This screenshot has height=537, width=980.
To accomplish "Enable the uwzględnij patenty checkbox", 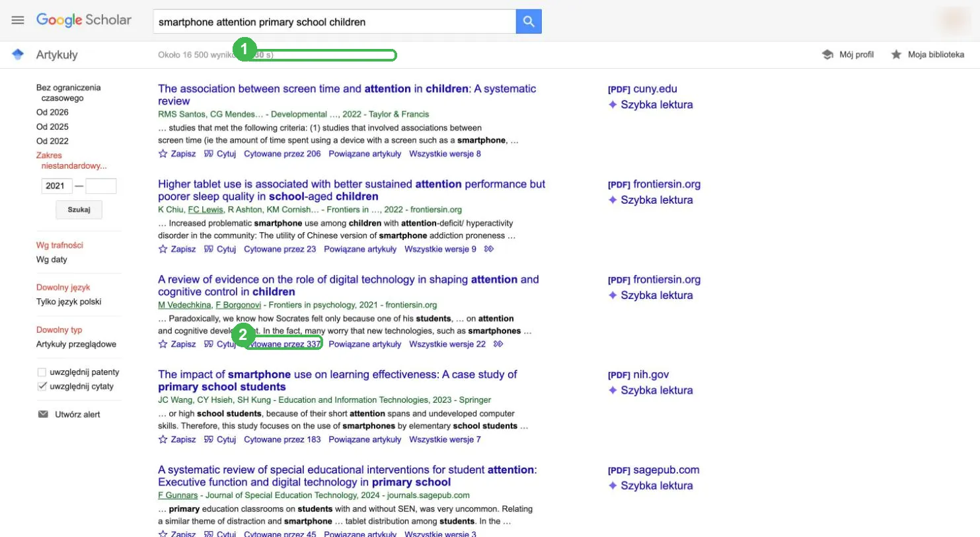I will (x=42, y=372).
